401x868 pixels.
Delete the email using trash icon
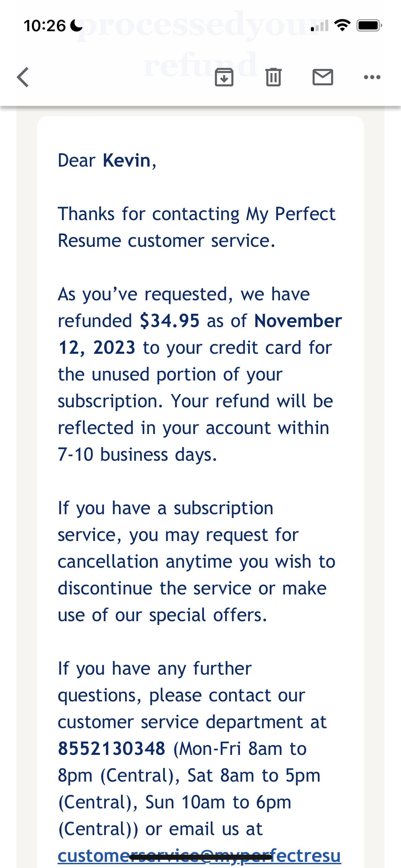[274, 77]
